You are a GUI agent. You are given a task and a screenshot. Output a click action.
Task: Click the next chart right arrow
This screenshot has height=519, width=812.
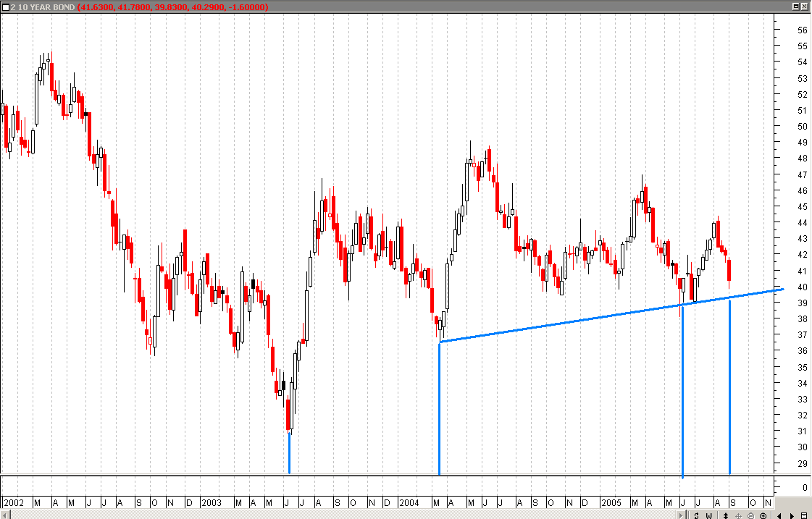pyautogui.click(x=792, y=515)
